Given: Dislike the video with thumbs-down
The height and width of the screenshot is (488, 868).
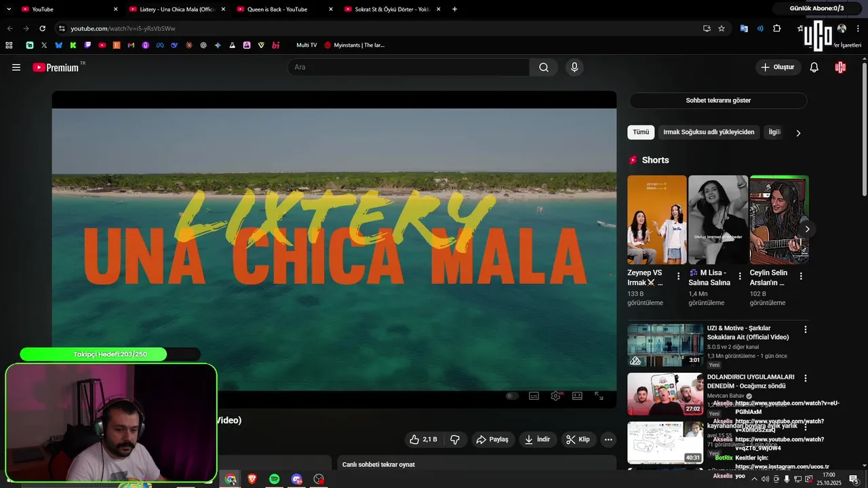Looking at the screenshot, I should pos(455,439).
